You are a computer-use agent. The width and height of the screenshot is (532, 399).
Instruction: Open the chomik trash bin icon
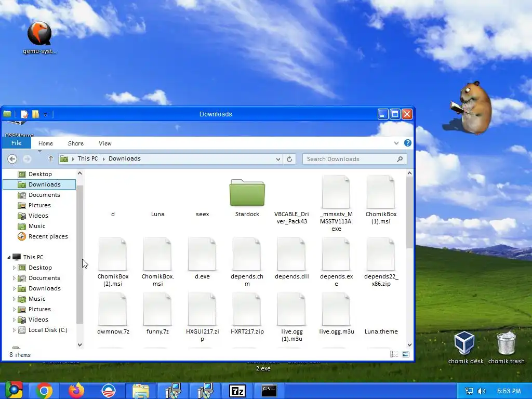[x=506, y=347]
